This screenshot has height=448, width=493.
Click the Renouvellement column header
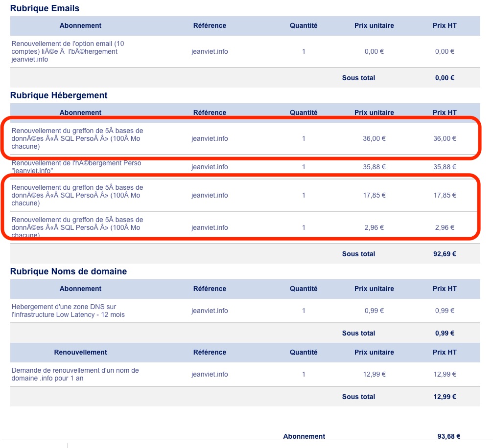pyautogui.click(x=80, y=352)
